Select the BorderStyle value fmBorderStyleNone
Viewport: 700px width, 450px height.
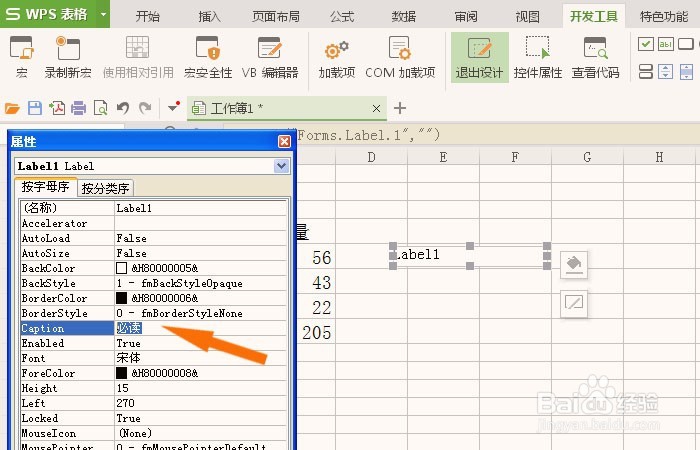pos(200,313)
